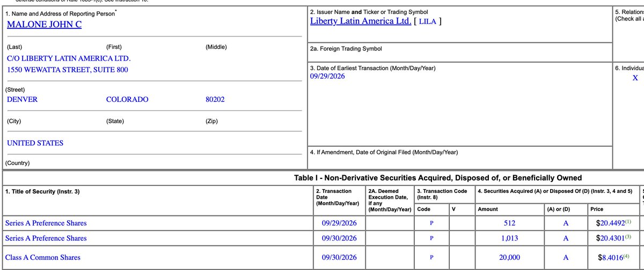
Task: Click the DENVER city value
Action: [23, 99]
